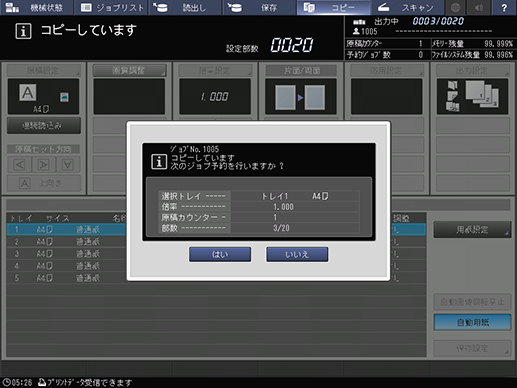
Task: Select tray 4 普通紙 row
Action: coord(216,266)
